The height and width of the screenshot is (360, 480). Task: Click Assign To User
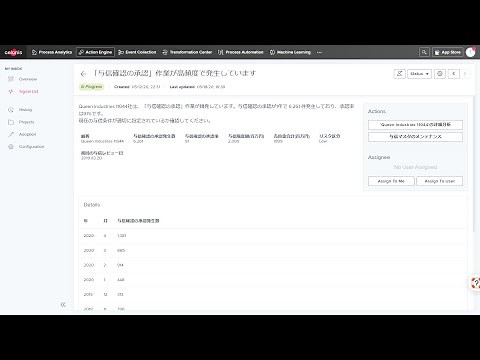[440, 181]
